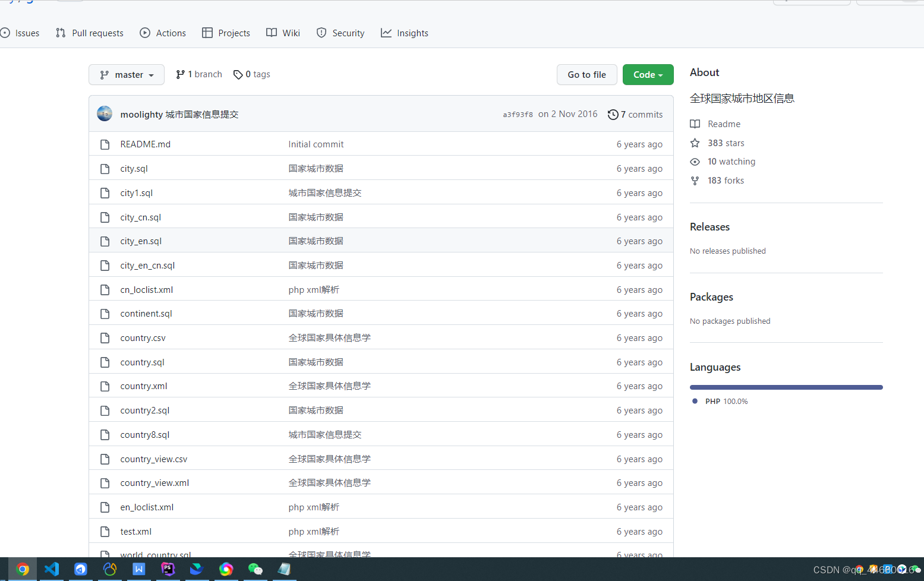Switch to the Actions tab
Viewport: 924px width, 581px height.
pyautogui.click(x=163, y=33)
